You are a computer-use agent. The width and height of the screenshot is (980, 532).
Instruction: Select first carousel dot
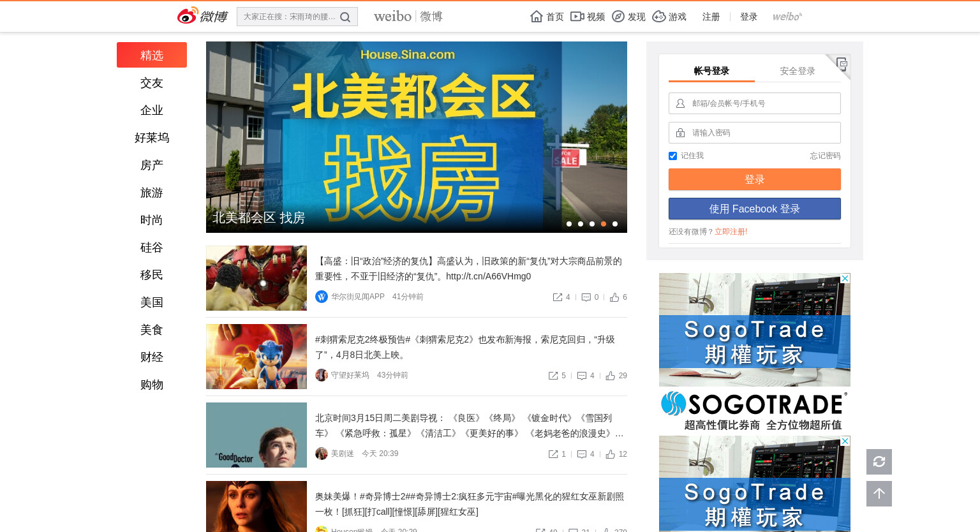click(x=569, y=224)
